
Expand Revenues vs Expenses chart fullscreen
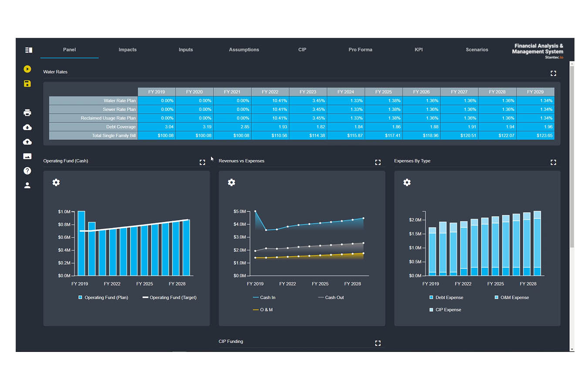[x=378, y=162]
